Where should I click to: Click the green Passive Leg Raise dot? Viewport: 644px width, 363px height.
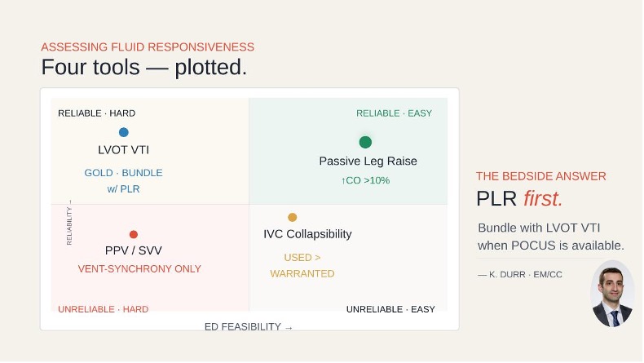coord(365,142)
